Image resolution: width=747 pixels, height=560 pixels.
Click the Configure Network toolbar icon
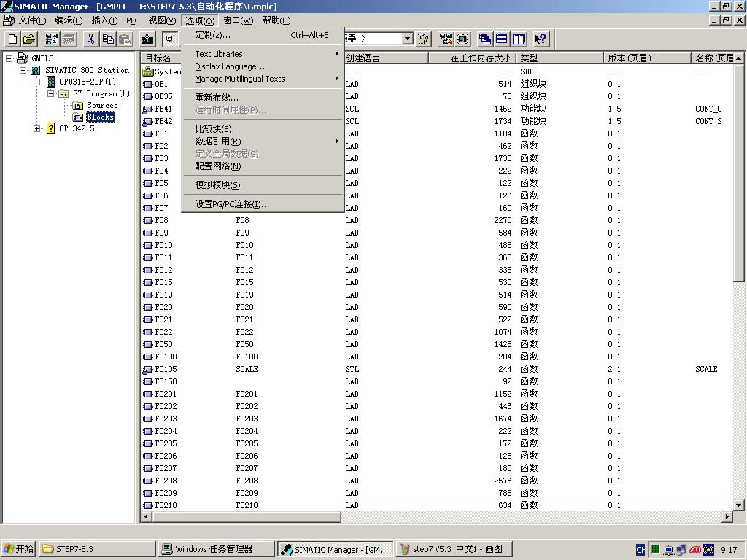click(446, 39)
